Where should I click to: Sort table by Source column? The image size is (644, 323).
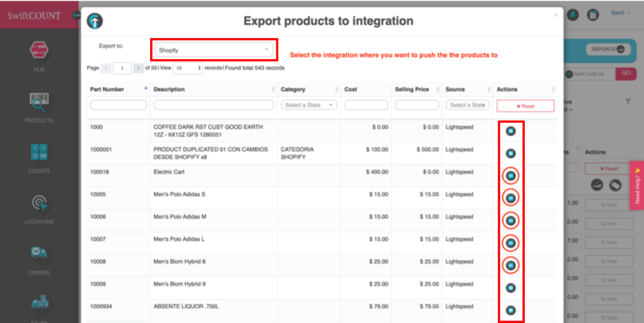click(x=489, y=89)
